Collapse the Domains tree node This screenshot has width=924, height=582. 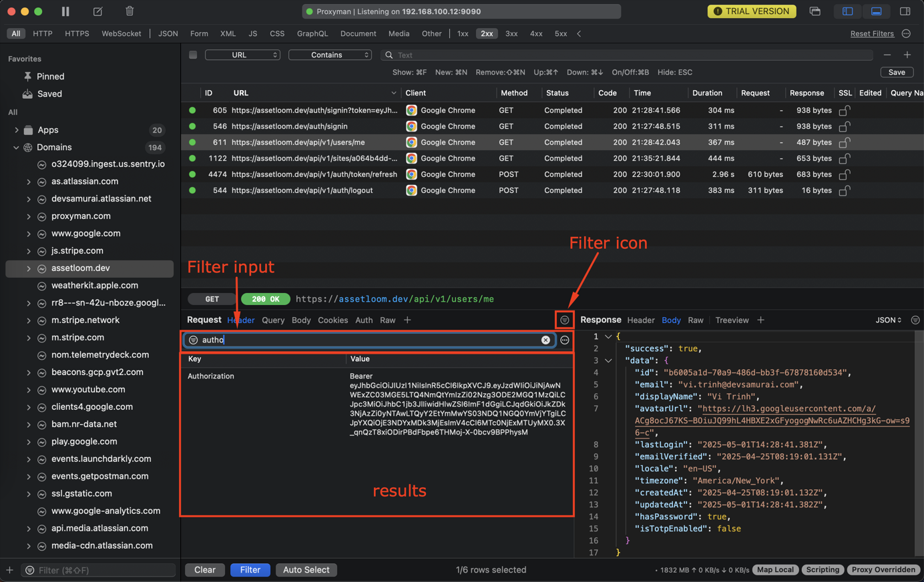(16, 148)
